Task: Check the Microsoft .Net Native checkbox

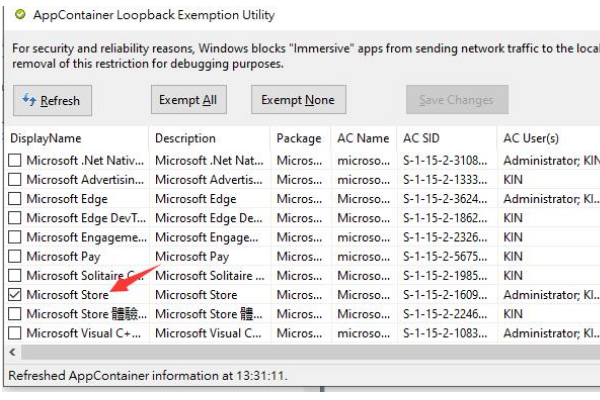Action: coord(15,160)
